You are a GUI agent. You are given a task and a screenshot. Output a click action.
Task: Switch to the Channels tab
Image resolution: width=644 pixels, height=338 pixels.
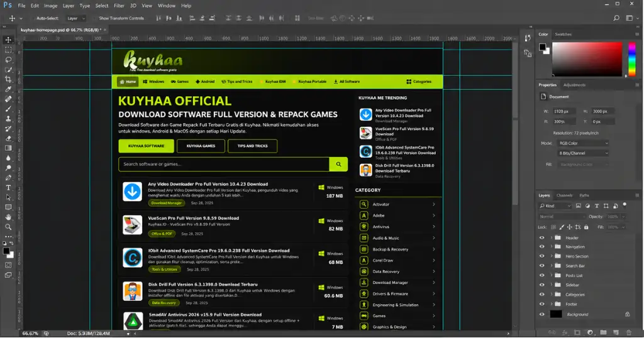pos(564,195)
